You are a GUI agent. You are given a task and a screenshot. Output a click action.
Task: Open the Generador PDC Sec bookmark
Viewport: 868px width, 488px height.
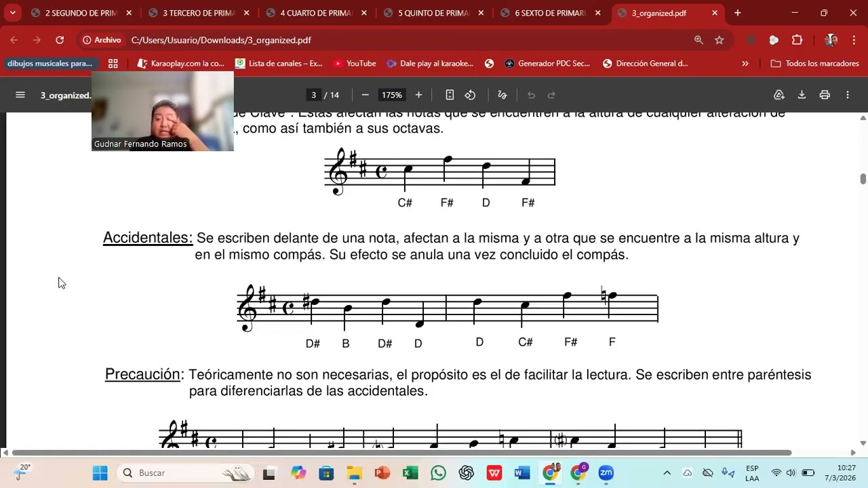tap(547, 64)
